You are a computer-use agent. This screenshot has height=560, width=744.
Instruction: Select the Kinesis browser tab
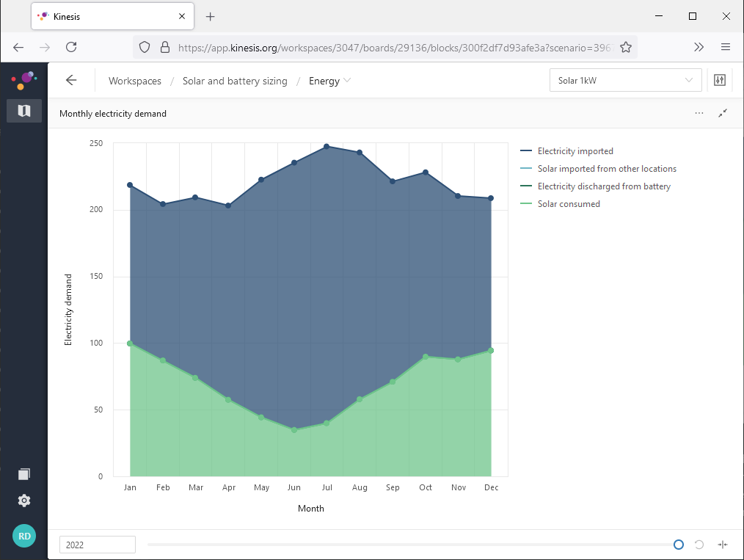(112, 16)
